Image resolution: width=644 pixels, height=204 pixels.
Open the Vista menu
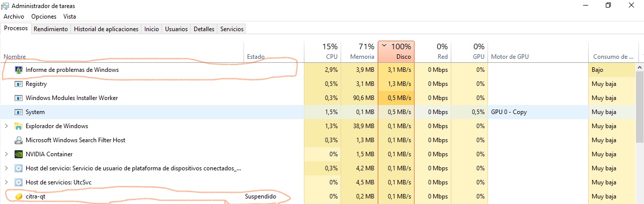point(69,17)
